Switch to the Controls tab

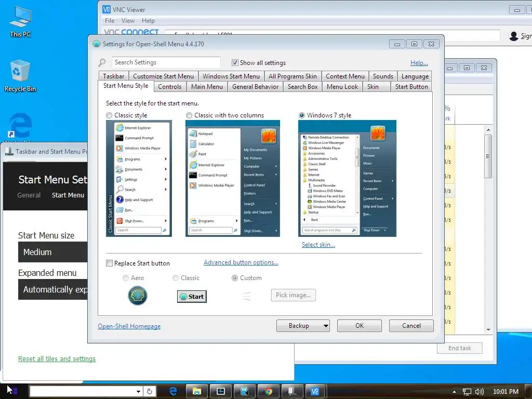click(170, 87)
